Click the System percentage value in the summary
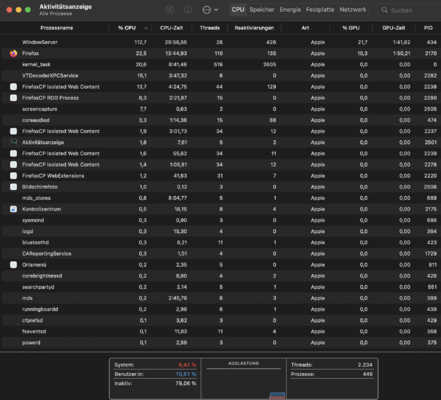 (187, 365)
